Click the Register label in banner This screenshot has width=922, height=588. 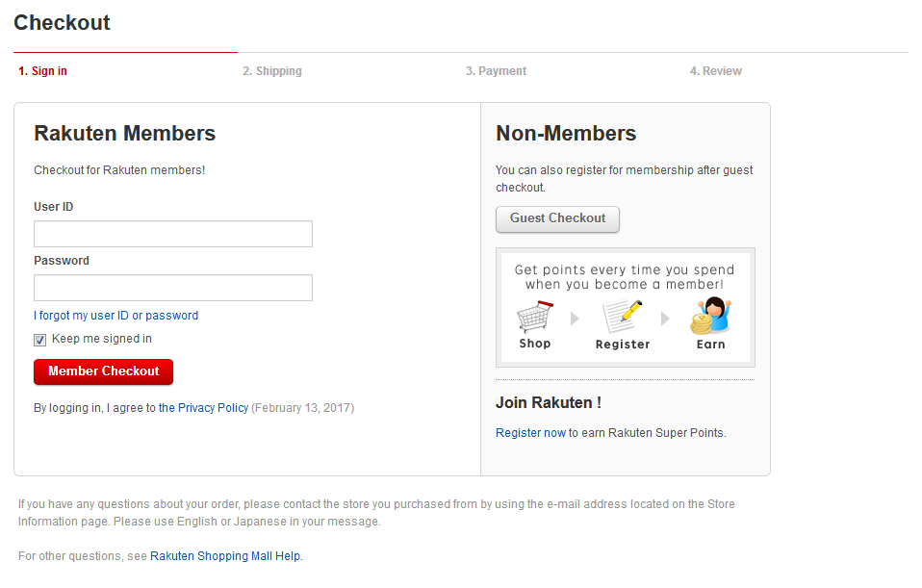pos(623,345)
